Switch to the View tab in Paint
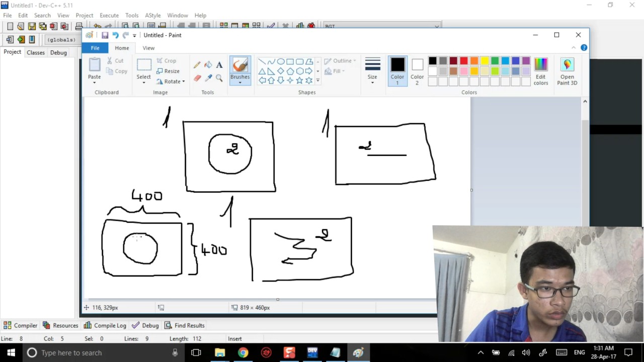The height and width of the screenshot is (362, 644). [x=148, y=48]
